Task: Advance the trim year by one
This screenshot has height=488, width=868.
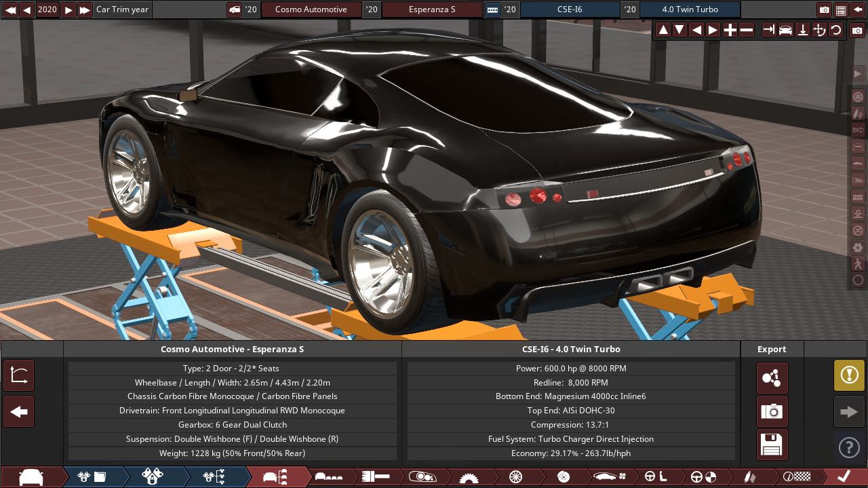Action: pyautogui.click(x=68, y=10)
